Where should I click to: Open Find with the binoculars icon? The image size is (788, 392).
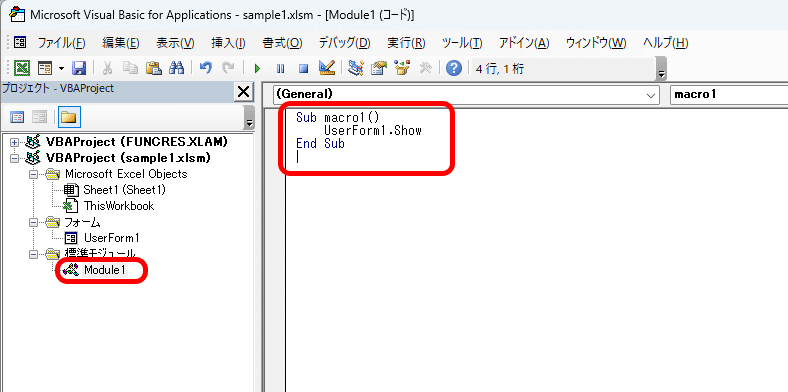pyautogui.click(x=176, y=68)
